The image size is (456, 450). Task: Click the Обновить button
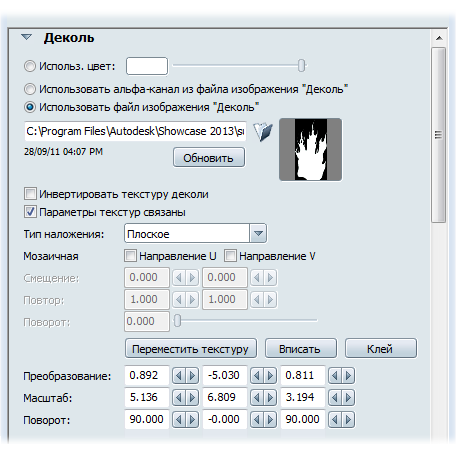point(209,158)
